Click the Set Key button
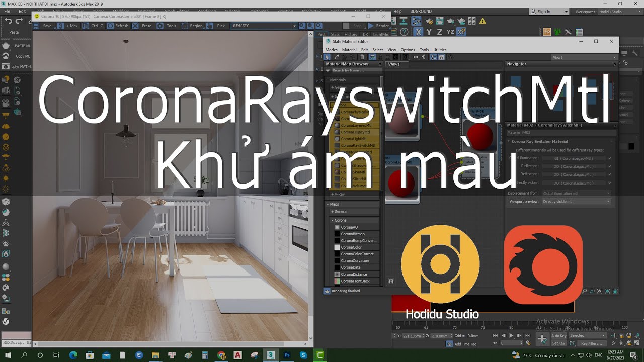 click(x=558, y=343)
